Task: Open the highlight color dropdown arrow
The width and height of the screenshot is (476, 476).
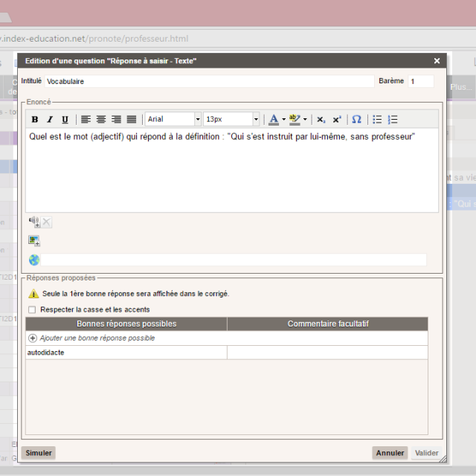Action: [x=305, y=120]
